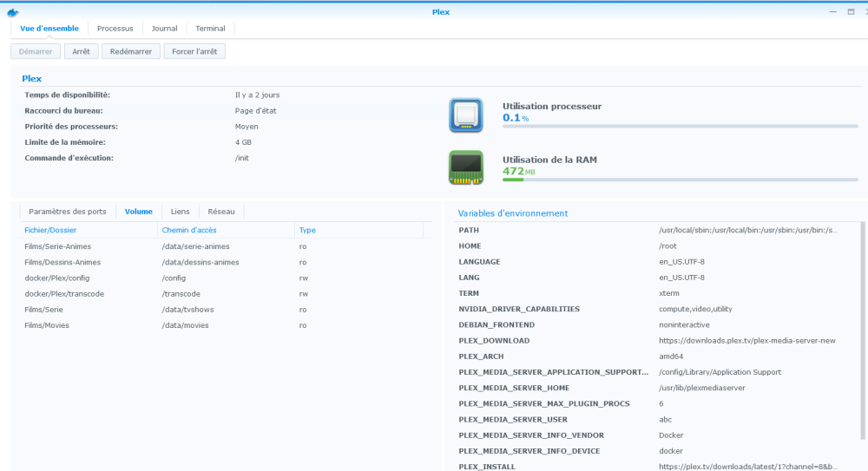Click the processor usage chip icon
Screen dimensions: 868x471
click(x=465, y=115)
